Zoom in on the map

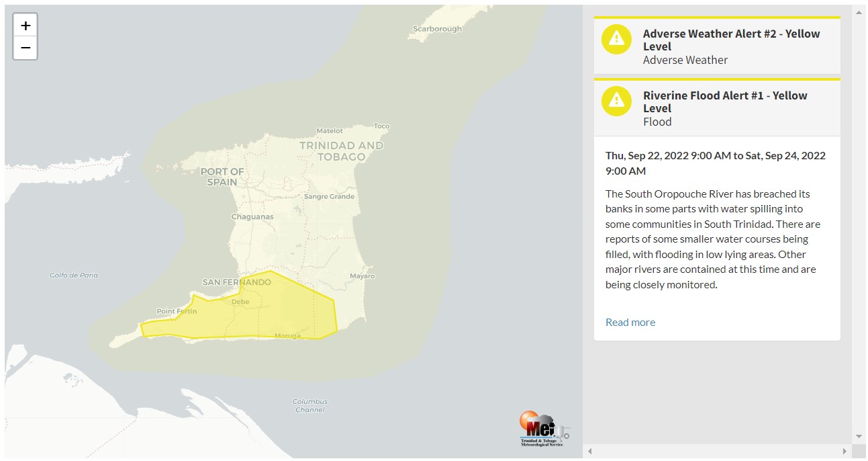click(26, 26)
